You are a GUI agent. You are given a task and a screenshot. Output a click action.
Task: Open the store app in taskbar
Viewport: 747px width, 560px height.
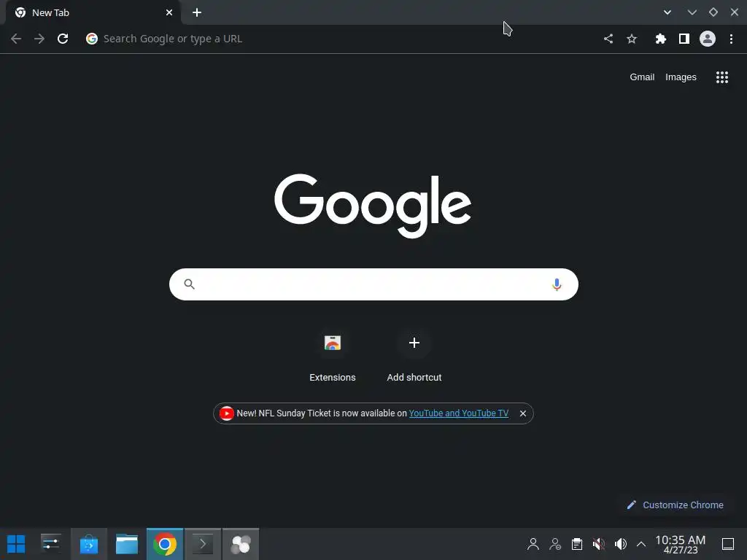coord(88,544)
